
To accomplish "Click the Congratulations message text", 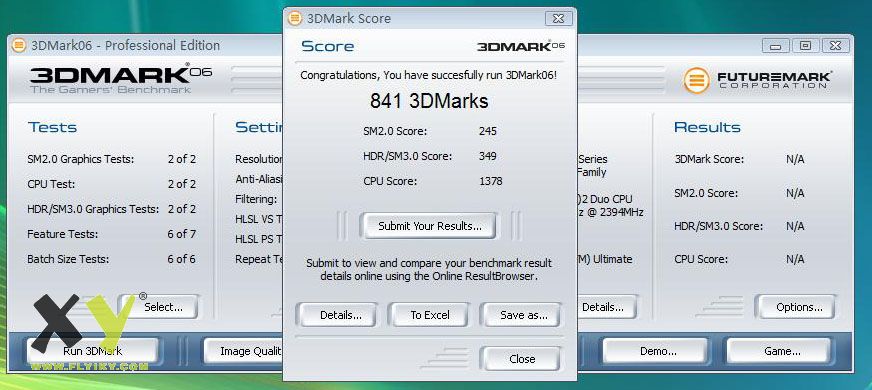I will pyautogui.click(x=429, y=75).
